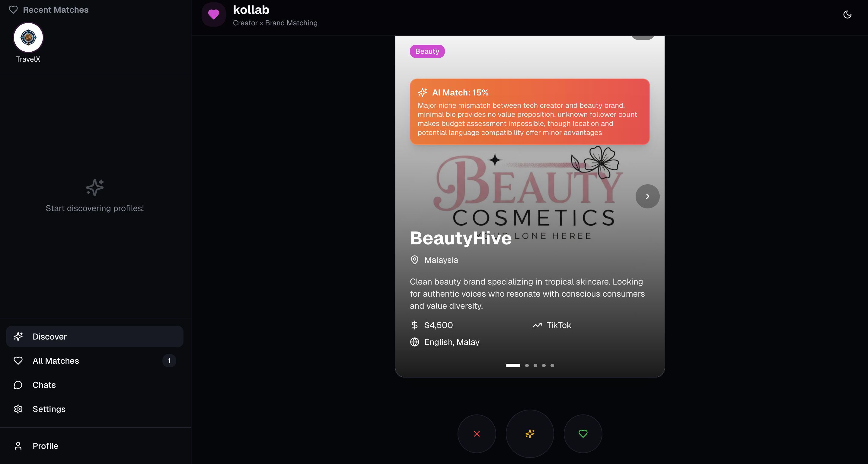Screen dimensions: 868x464
Task: Click the Malaysia location pin icon
Action: 414,260
